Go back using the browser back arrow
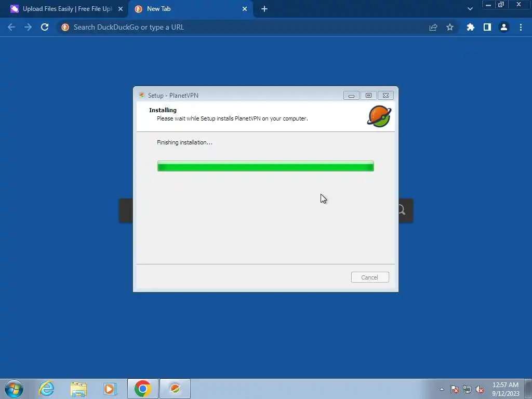532x399 pixels. click(x=11, y=27)
